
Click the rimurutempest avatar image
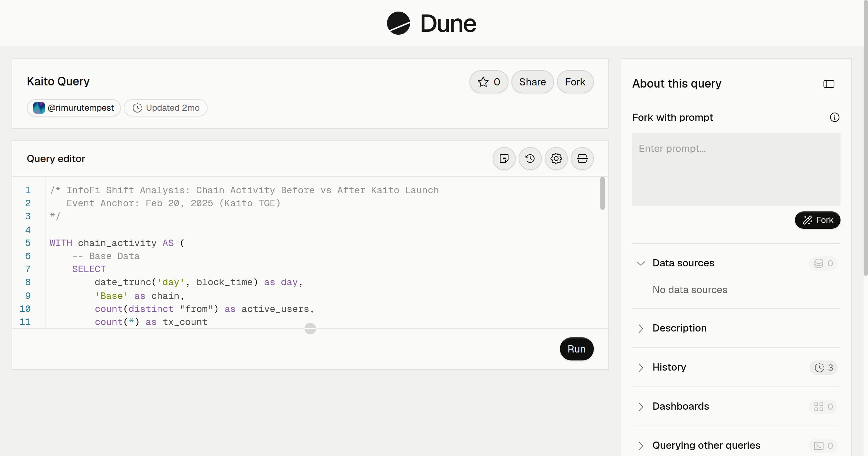(x=39, y=108)
